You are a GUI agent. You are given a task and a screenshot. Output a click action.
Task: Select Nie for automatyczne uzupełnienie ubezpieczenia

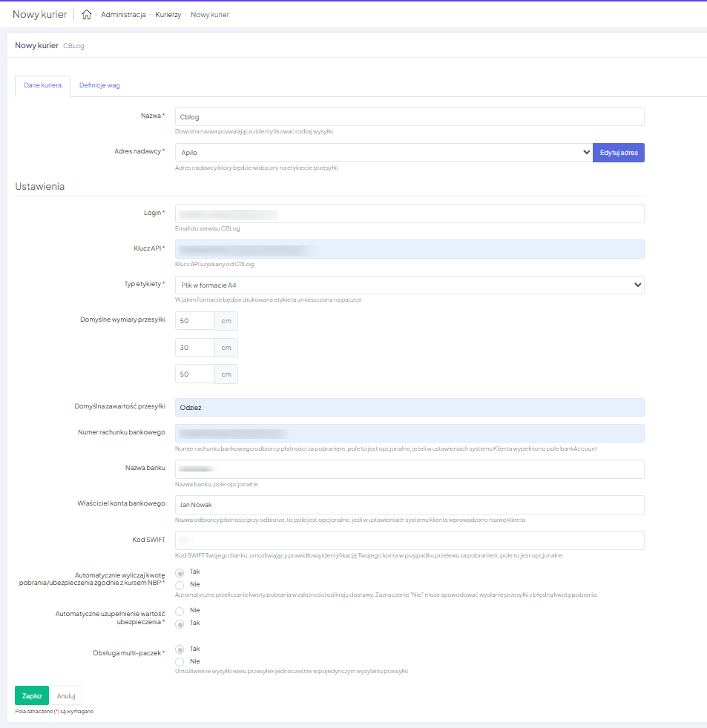(x=180, y=611)
